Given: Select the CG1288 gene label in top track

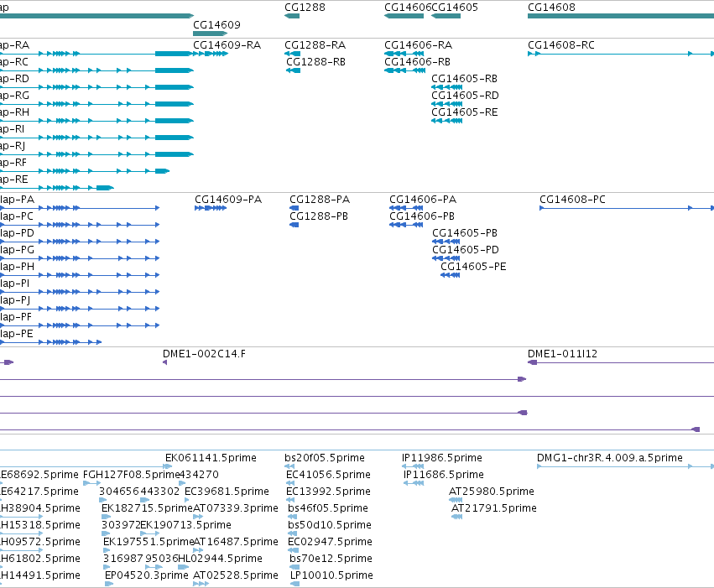Looking at the screenshot, I should tap(305, 8).
